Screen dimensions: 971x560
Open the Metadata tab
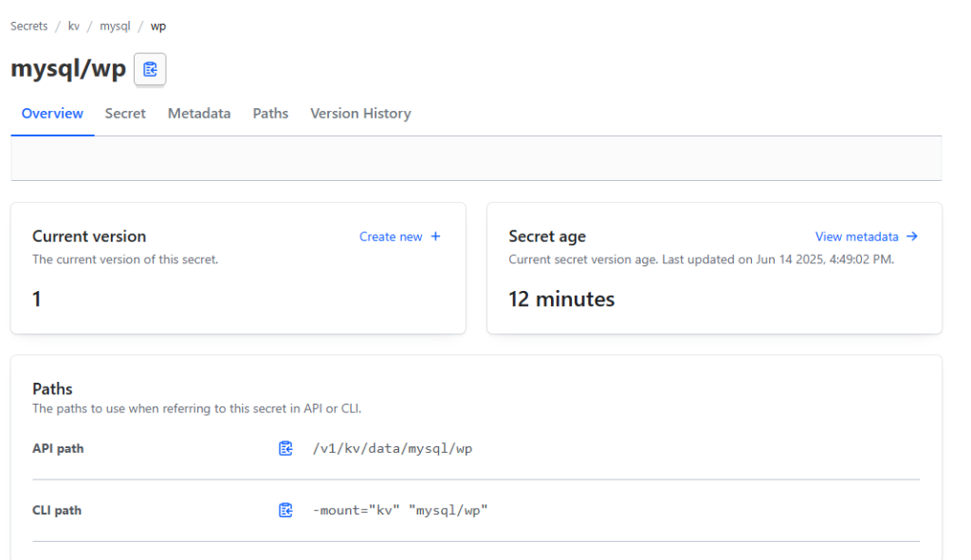click(199, 114)
